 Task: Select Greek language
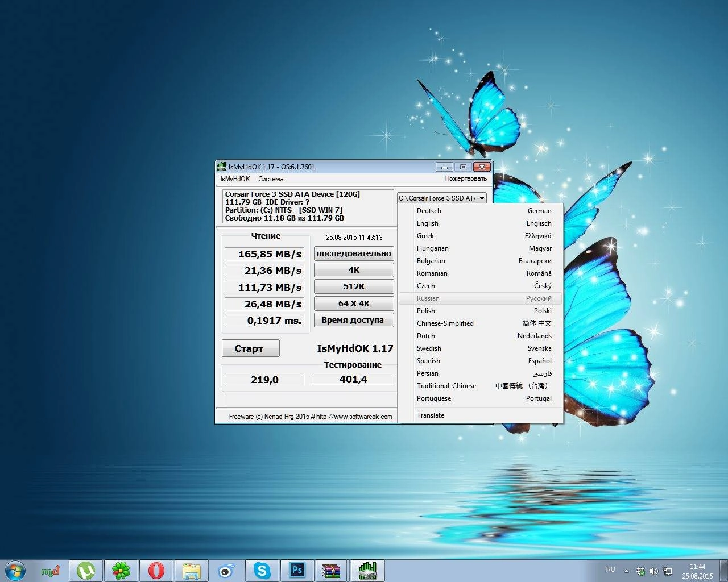pos(480,236)
